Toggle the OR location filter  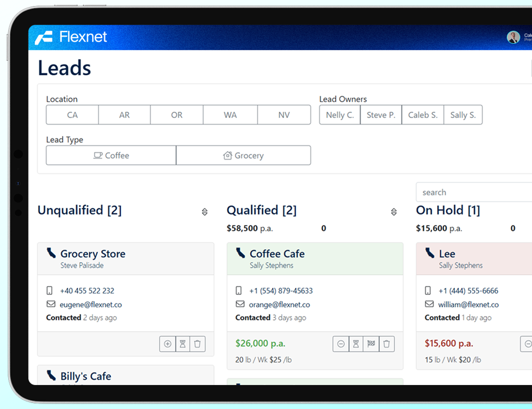(176, 115)
